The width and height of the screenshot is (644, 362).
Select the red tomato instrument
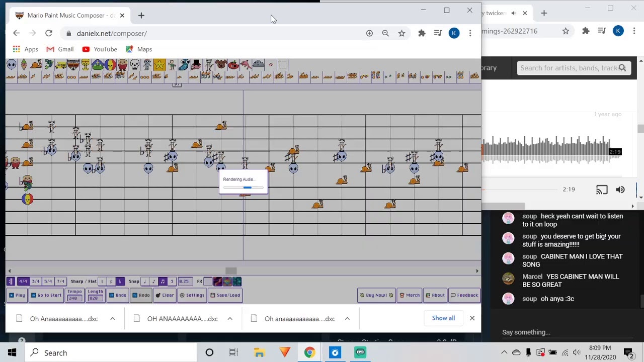tap(233, 64)
